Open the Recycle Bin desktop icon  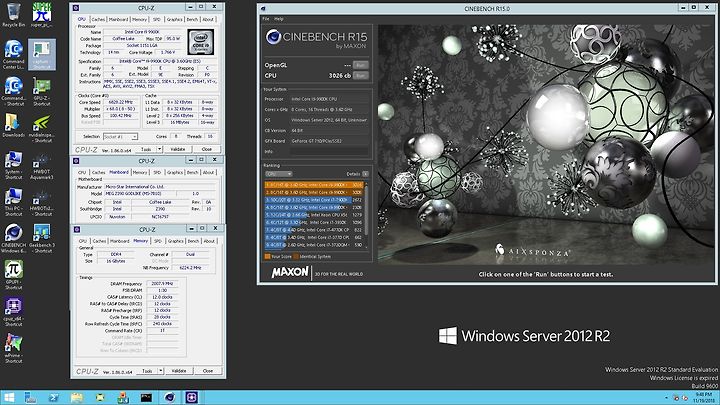pyautogui.click(x=13, y=15)
